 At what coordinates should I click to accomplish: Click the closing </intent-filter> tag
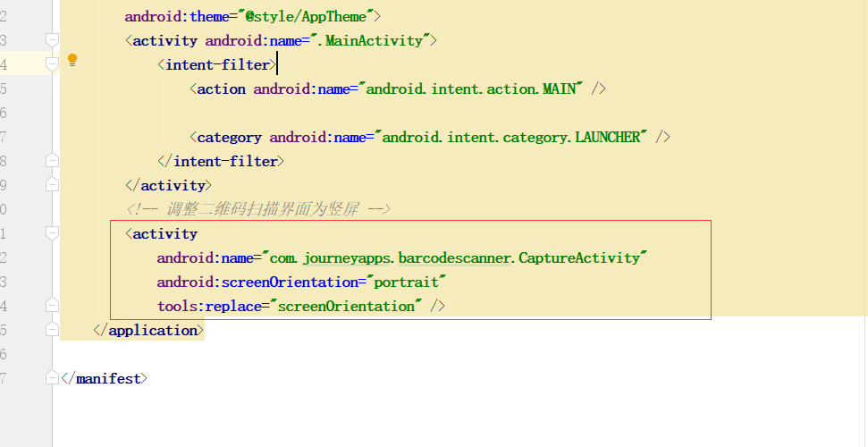coord(221,161)
